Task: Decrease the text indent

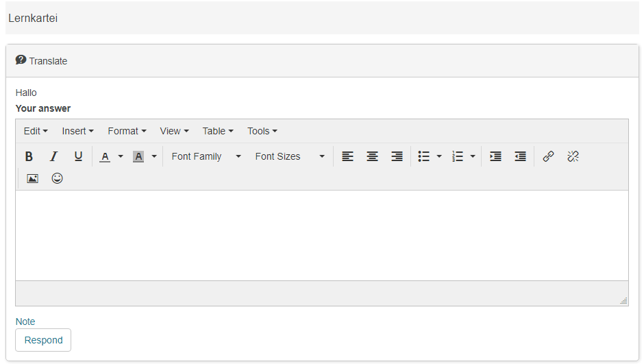Action: pyautogui.click(x=520, y=156)
